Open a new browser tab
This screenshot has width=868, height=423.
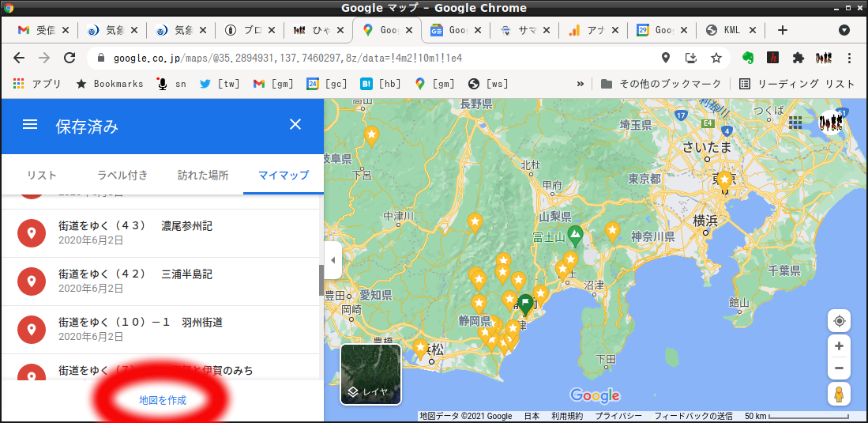[782, 31]
